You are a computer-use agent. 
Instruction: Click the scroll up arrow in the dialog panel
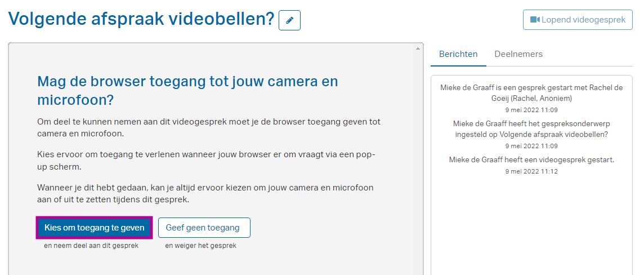click(x=418, y=48)
